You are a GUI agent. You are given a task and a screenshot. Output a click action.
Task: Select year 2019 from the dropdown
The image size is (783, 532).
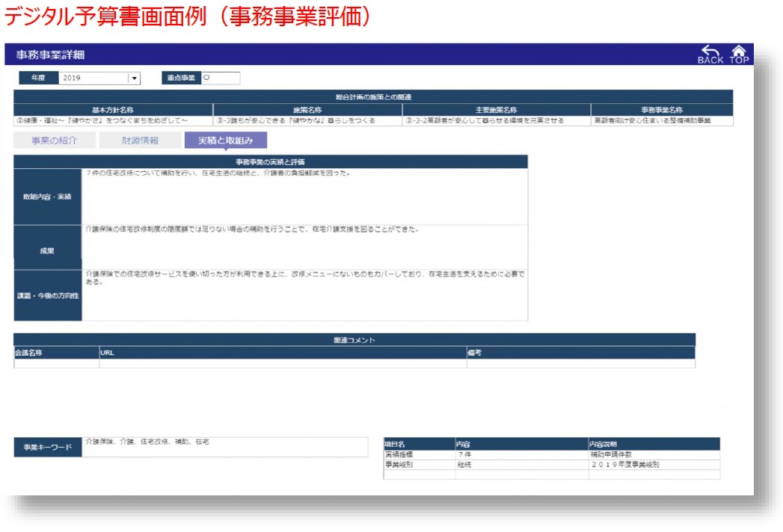click(x=82, y=77)
